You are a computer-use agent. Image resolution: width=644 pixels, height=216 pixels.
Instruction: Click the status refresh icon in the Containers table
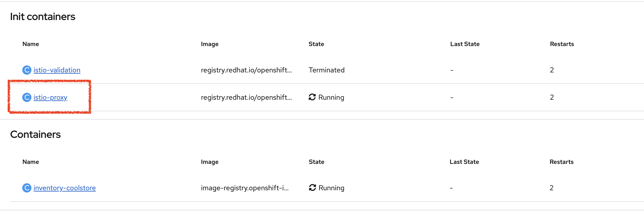(x=312, y=188)
